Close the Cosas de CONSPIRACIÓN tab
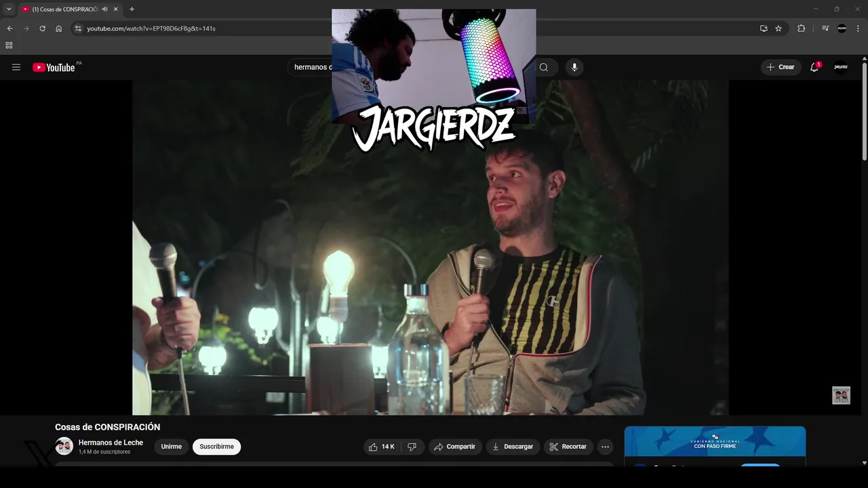The height and width of the screenshot is (488, 868). coord(116,9)
